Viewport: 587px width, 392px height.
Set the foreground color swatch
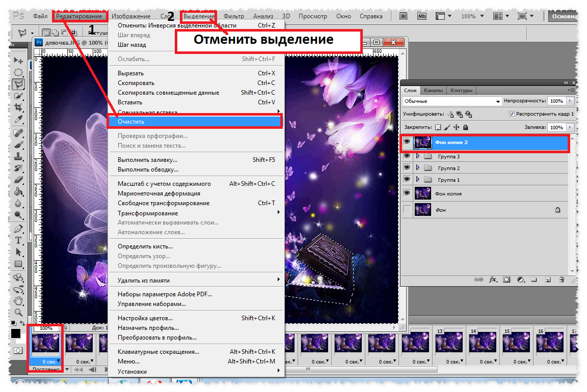[x=16, y=333]
